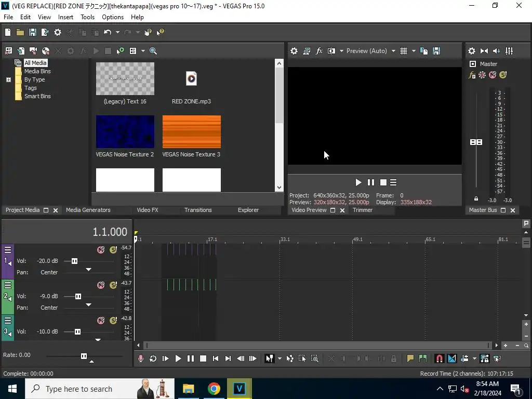The height and width of the screenshot is (399, 532).
Task: Click the Capture Video icon
Action: coord(33,51)
